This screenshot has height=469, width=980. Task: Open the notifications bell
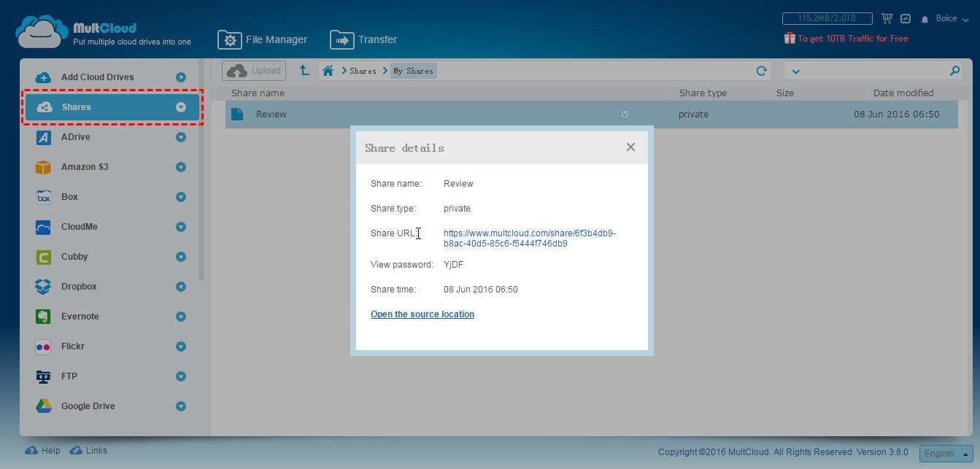click(x=925, y=19)
